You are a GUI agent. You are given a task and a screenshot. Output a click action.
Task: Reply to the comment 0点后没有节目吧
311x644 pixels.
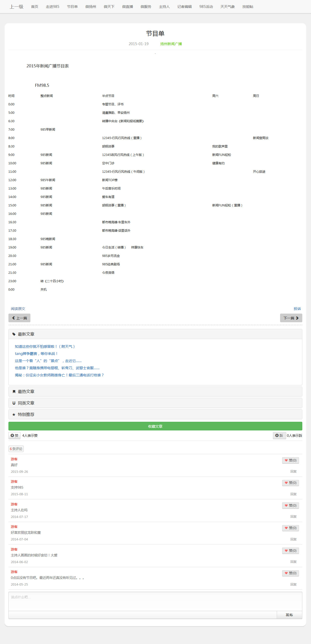[x=293, y=585]
